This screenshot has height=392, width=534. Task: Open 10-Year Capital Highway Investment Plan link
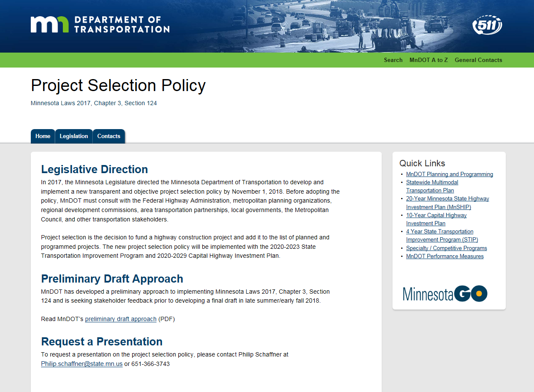[436, 219]
